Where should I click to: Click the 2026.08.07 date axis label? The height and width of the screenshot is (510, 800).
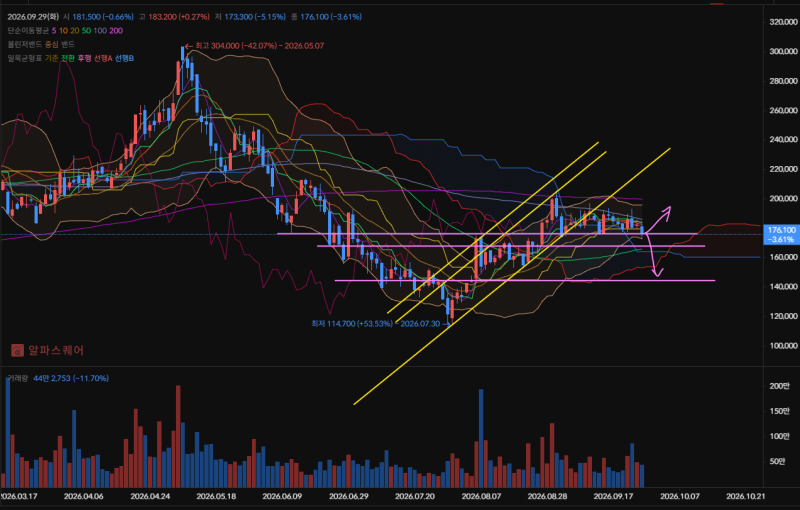coord(481,496)
